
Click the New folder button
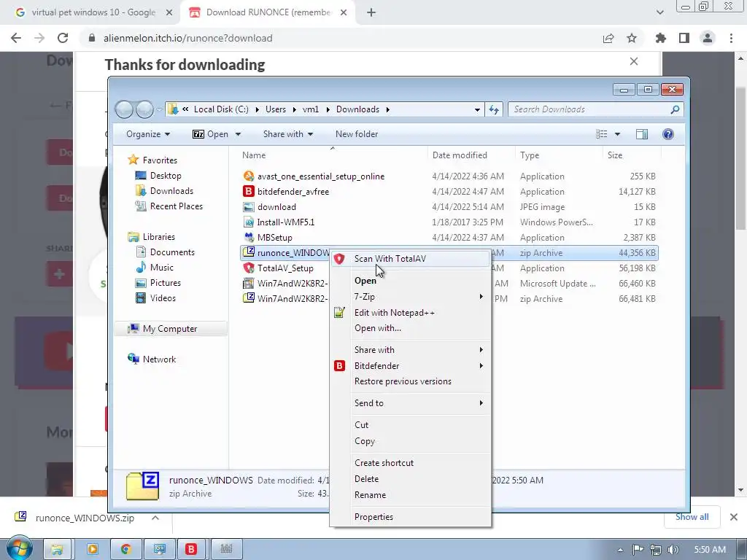pyautogui.click(x=356, y=134)
